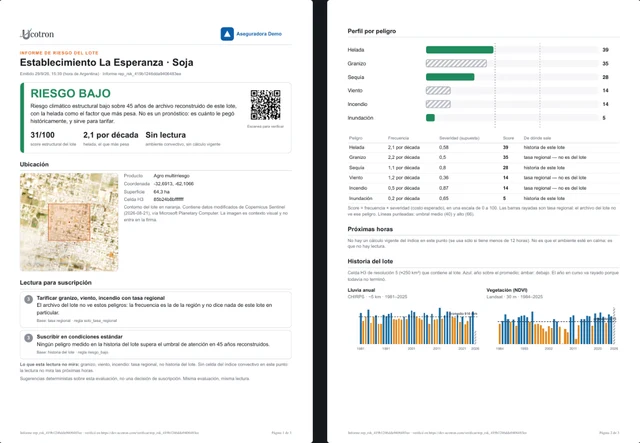Click the hatched Incendio score bar
This screenshot has width=640, height=443.
pos(438,104)
